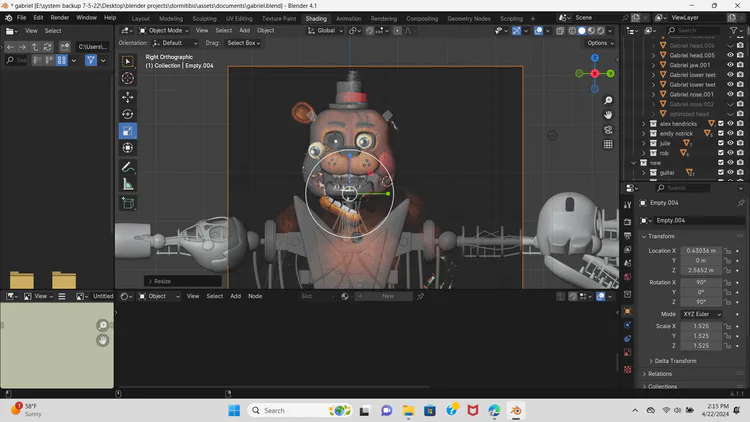Click the Scale X value field
750x422 pixels.
[x=701, y=326]
